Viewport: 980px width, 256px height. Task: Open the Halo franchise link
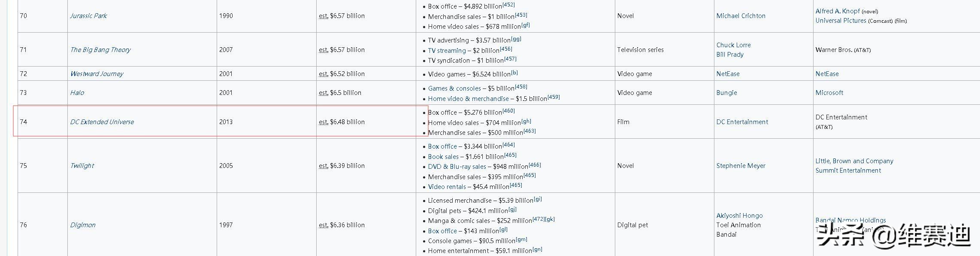click(77, 93)
